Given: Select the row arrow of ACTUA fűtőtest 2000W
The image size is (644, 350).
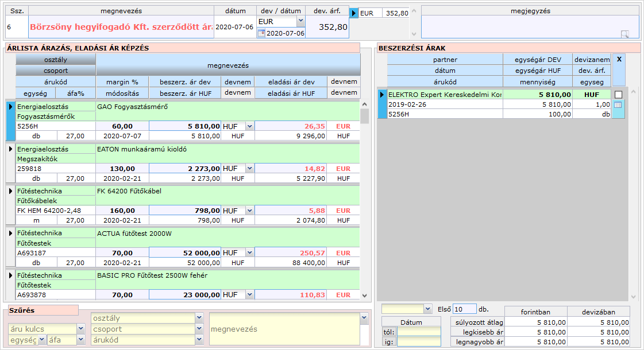Looking at the screenshot, I should click(x=10, y=233).
